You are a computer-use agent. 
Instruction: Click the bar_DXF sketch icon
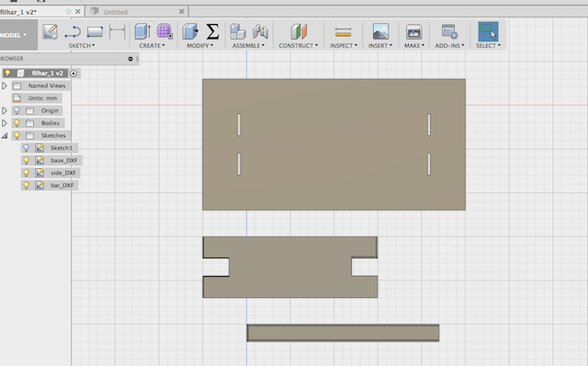tap(40, 185)
